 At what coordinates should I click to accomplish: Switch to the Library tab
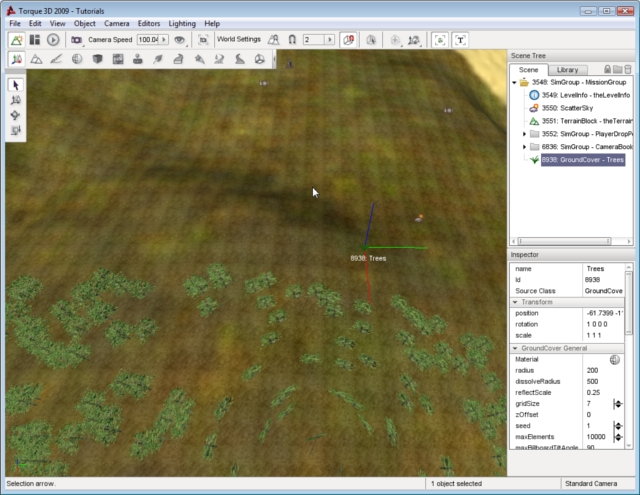pos(567,69)
